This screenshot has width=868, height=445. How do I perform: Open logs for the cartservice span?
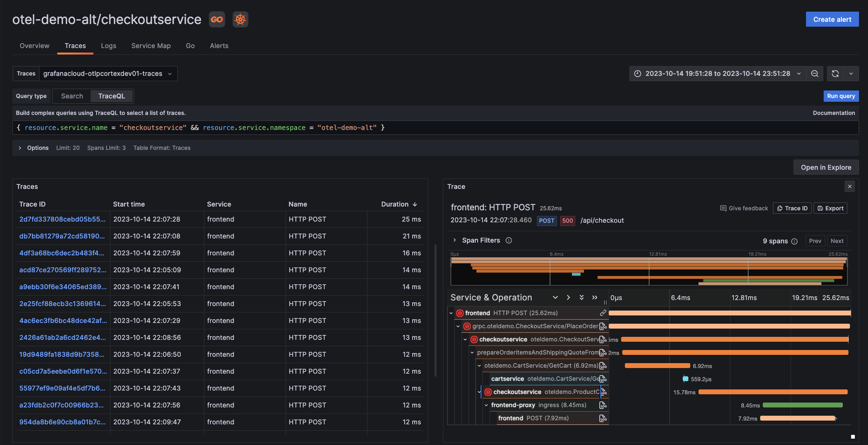click(603, 379)
